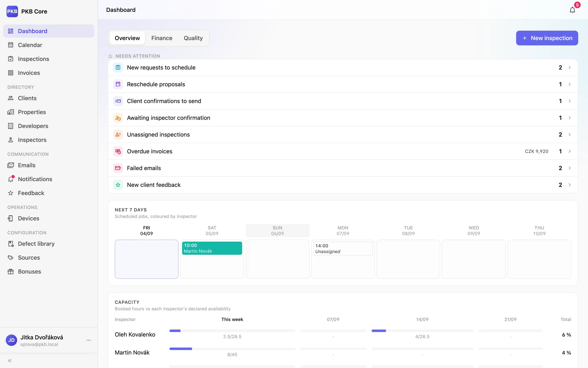Viewport: 588px width, 368px height.
Task: Open the notifications bell in the header
Action: [572, 10]
